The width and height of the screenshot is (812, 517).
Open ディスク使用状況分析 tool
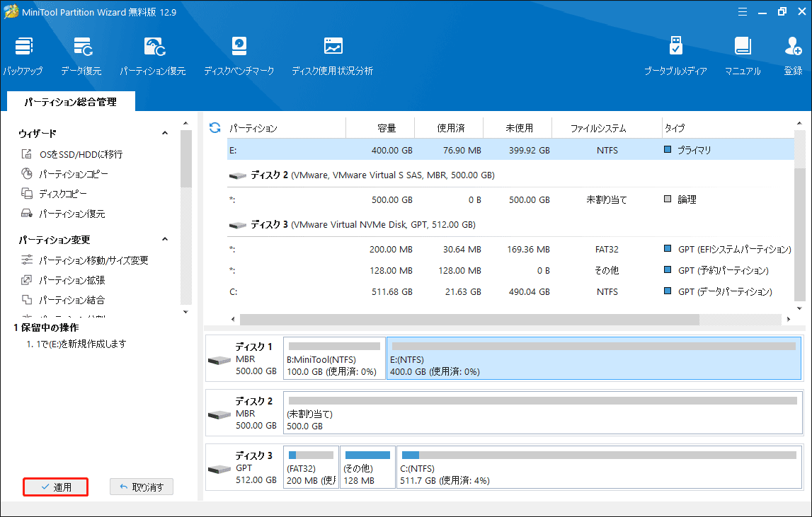[333, 47]
